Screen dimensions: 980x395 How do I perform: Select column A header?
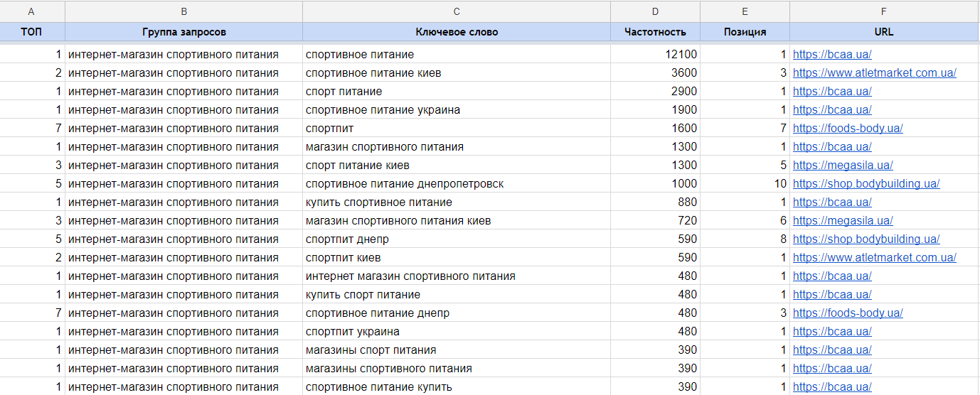pos(32,11)
